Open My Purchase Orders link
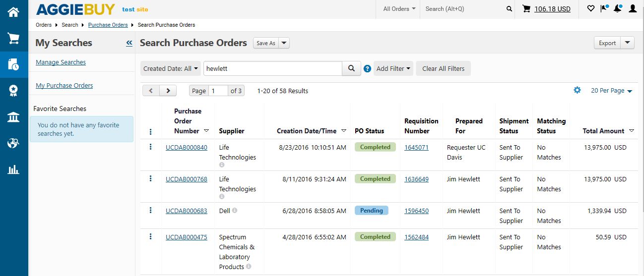This screenshot has width=644, height=276. tap(64, 85)
